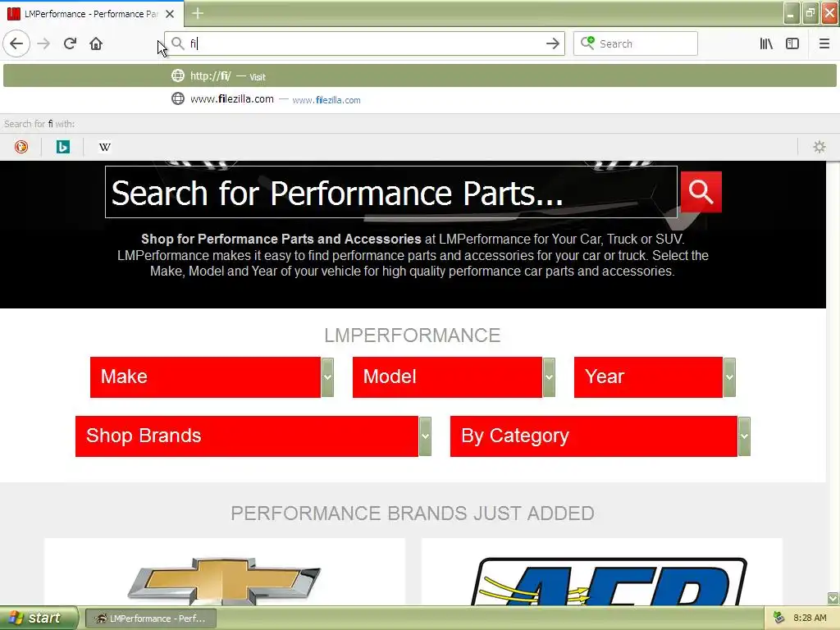Viewport: 840px width, 630px height.
Task: Open a new tab with the plus button
Action: click(198, 13)
